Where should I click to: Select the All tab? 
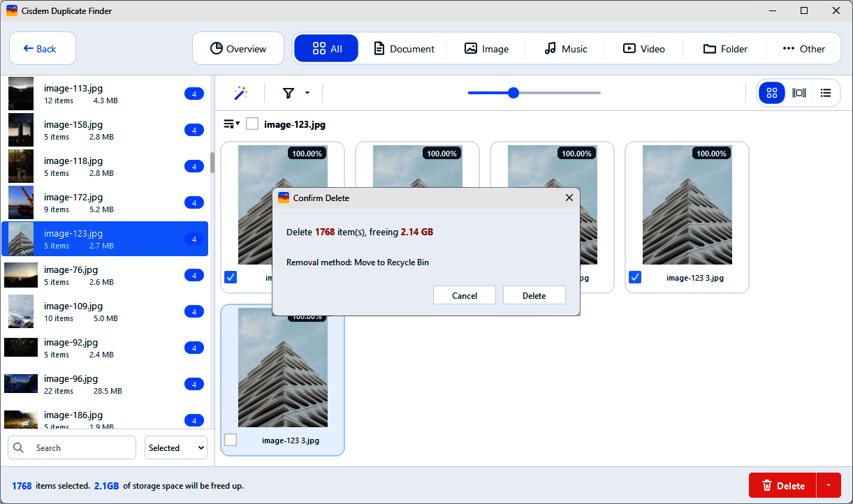click(326, 49)
